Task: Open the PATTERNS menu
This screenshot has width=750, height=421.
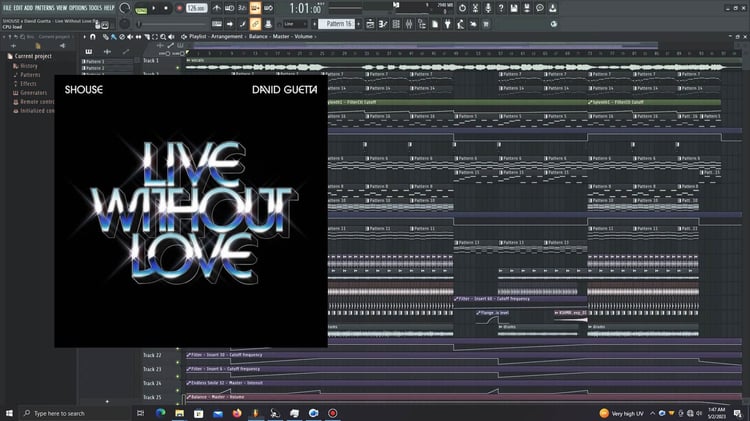Action: click(45, 8)
